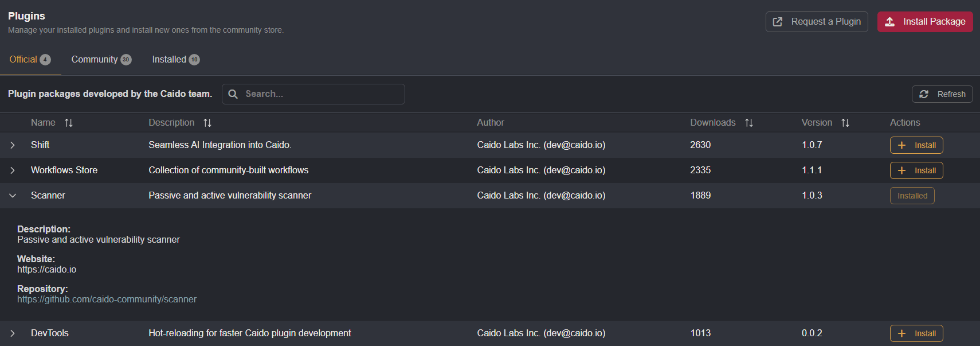
Task: Click the search magnifier icon
Action: pyautogui.click(x=233, y=94)
